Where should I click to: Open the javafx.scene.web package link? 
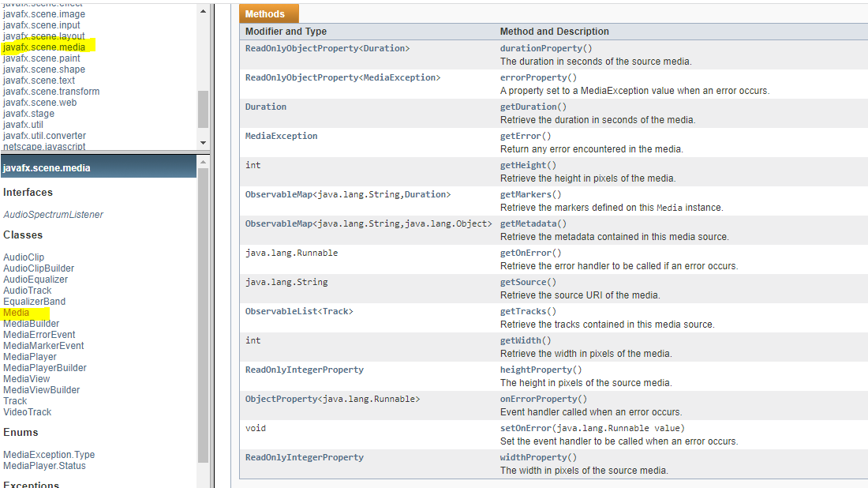[40, 103]
